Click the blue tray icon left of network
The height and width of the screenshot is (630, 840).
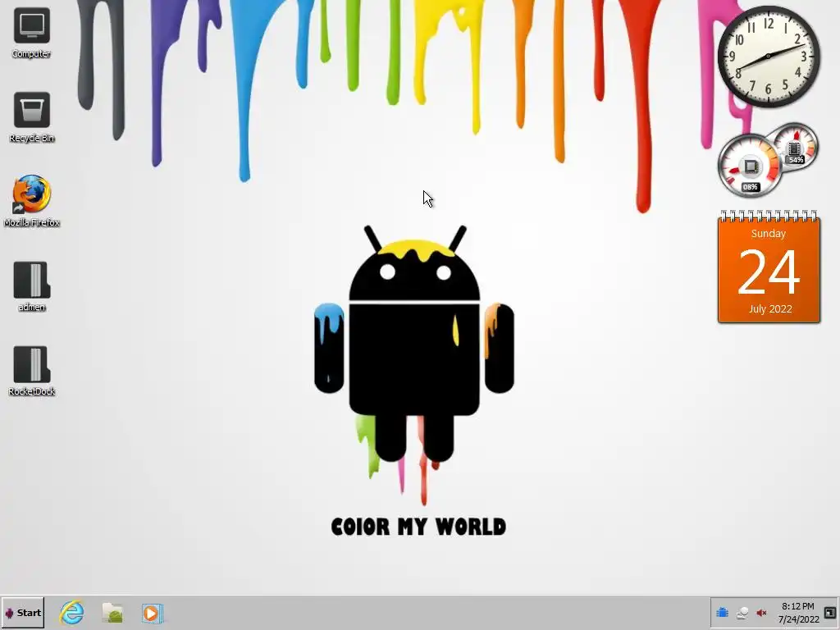[722, 612]
